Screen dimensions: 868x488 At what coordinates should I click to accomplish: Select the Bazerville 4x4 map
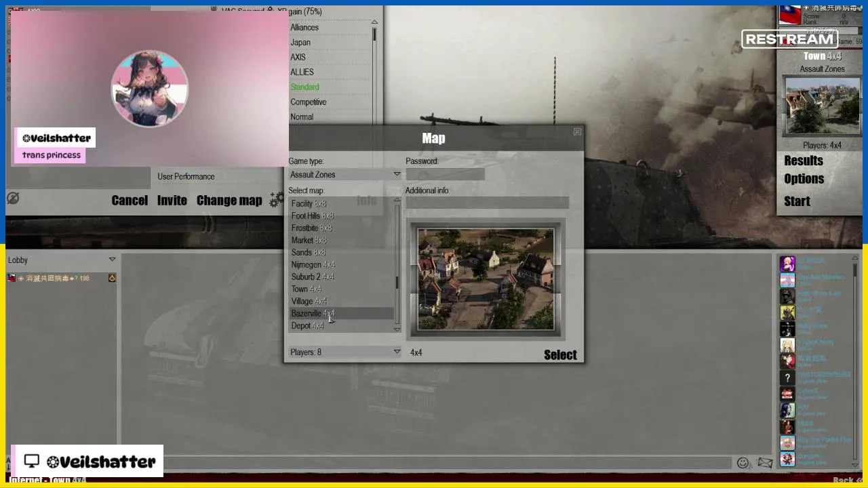click(x=341, y=313)
